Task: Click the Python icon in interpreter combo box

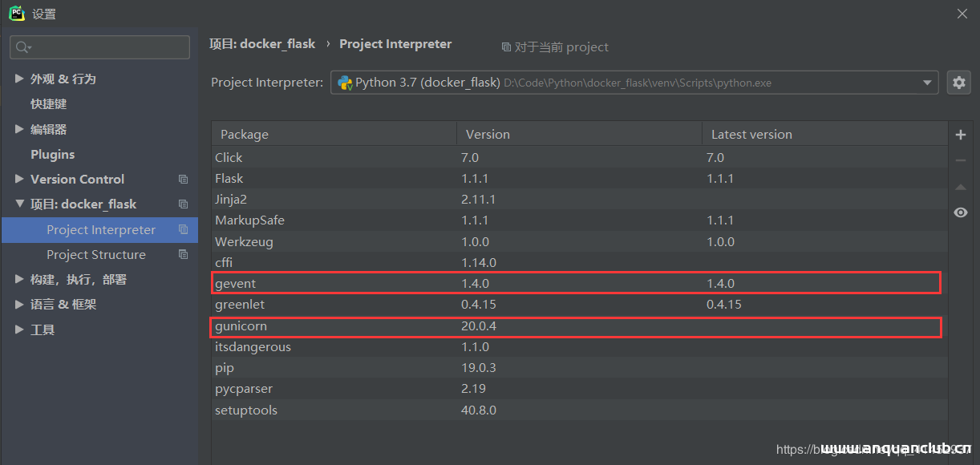Action: click(x=345, y=83)
